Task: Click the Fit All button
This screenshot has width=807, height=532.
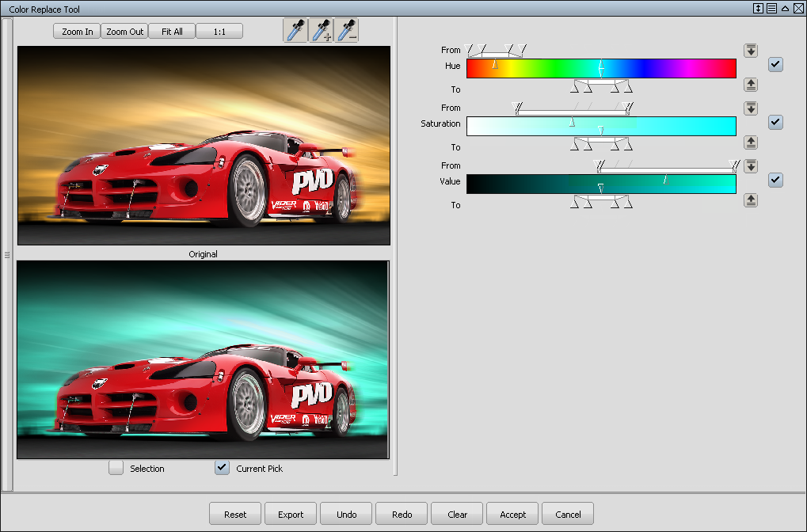Action: (x=172, y=32)
